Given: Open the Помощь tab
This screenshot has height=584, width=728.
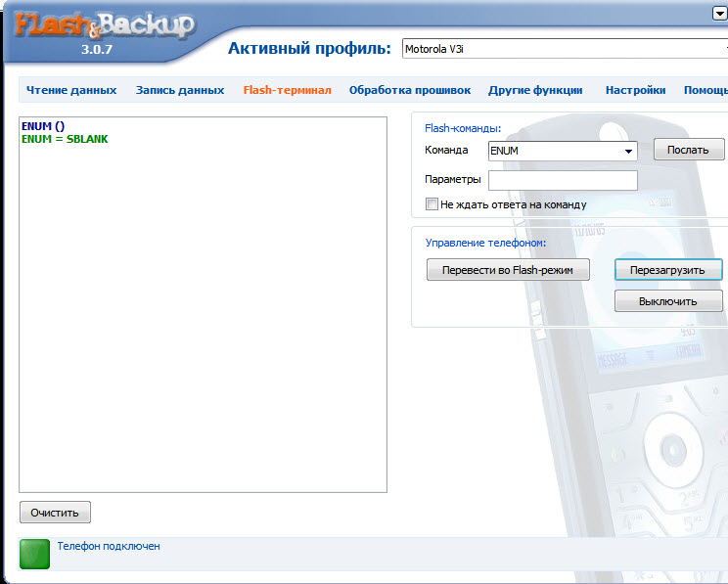Looking at the screenshot, I should [x=705, y=90].
